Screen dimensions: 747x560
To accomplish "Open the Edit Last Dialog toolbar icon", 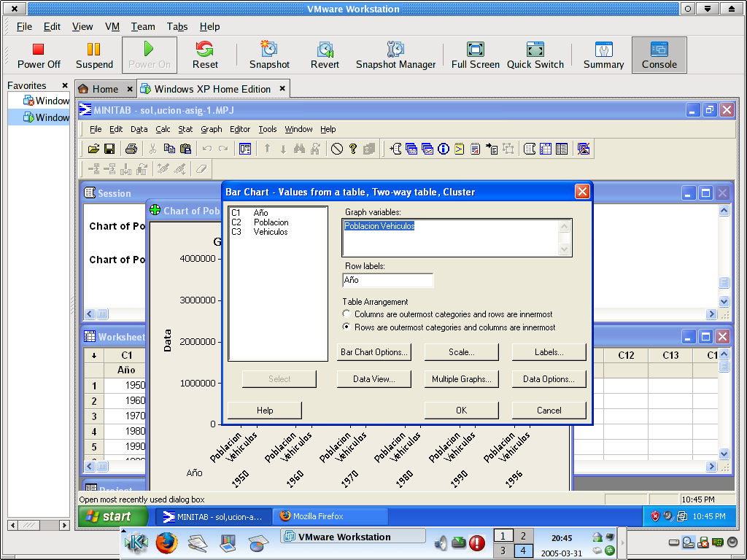I will pos(245,149).
